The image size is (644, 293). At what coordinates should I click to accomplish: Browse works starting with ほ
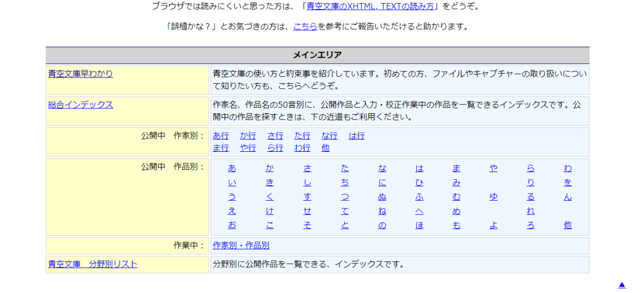[x=419, y=225]
